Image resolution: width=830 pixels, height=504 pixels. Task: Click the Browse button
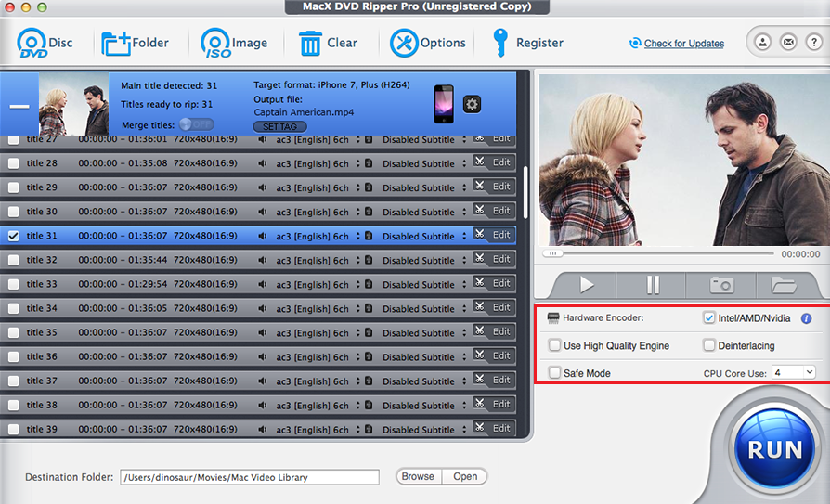[x=418, y=476]
